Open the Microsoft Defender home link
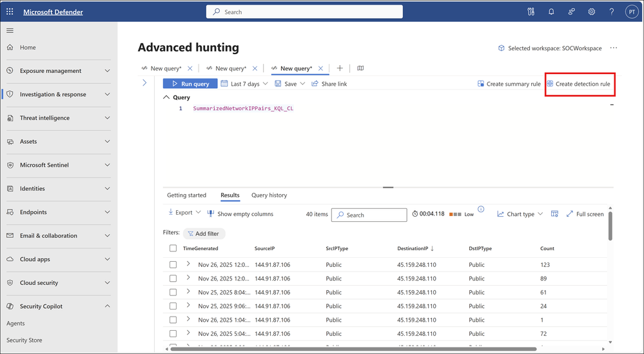Screen dimensions: 644x354 pos(53,12)
